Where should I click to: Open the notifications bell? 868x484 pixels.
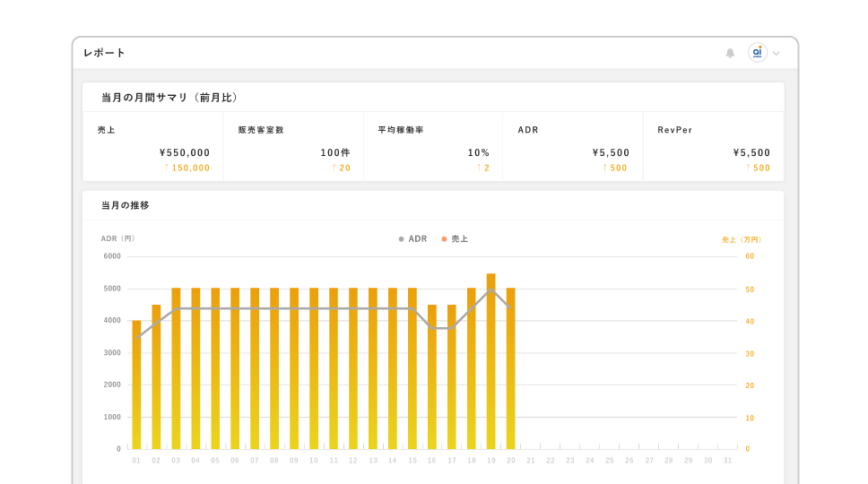730,53
